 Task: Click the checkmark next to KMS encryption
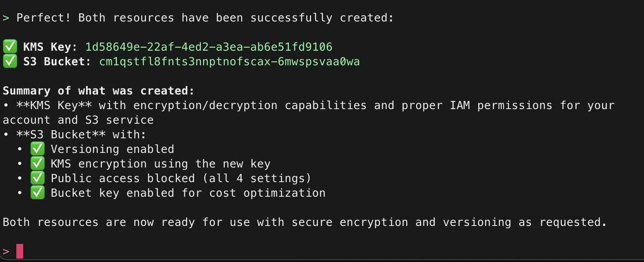pos(37,164)
